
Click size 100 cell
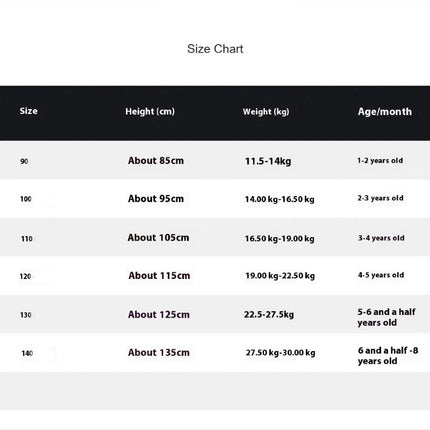pos(26,199)
